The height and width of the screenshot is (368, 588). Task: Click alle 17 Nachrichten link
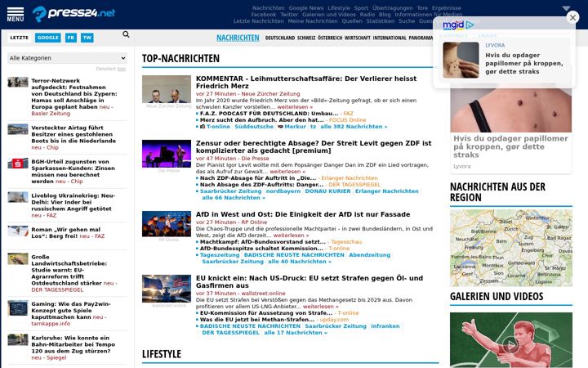click(x=296, y=333)
